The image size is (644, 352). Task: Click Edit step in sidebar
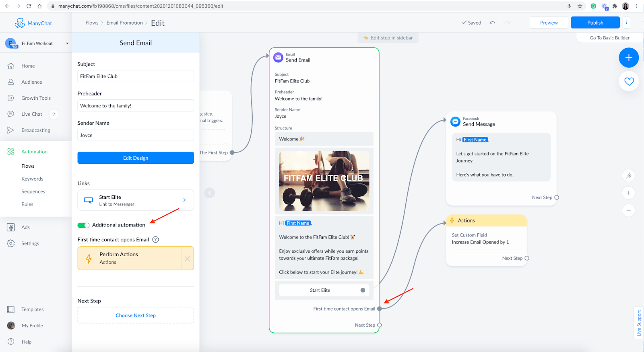point(388,38)
